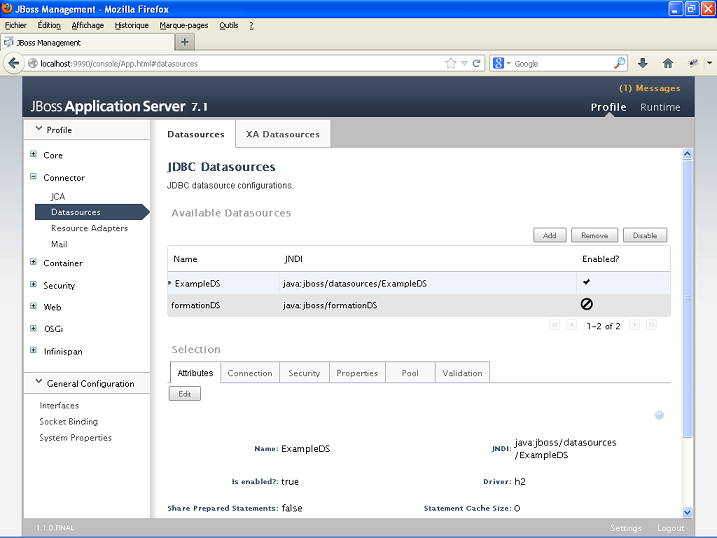Click the Firefox back navigation arrow
The height and width of the screenshot is (538, 717).
point(14,63)
